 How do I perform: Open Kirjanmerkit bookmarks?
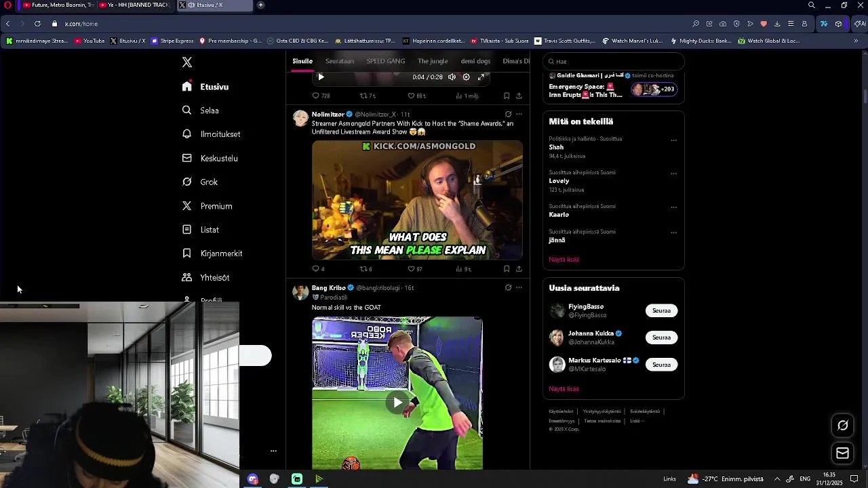pyautogui.click(x=212, y=253)
